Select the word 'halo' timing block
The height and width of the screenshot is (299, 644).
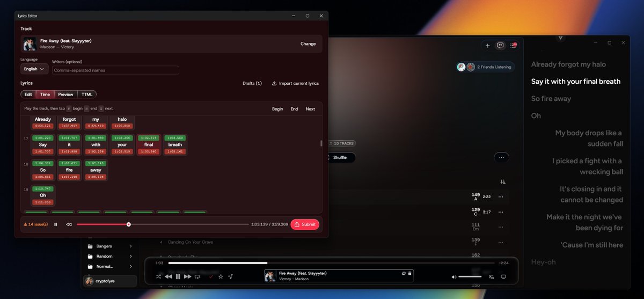point(122,122)
